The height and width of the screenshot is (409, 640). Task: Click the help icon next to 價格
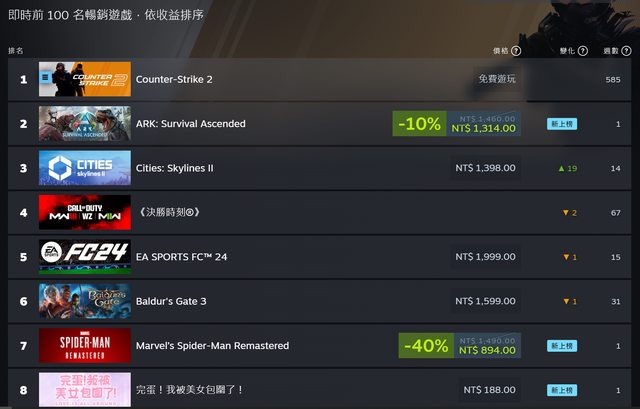click(516, 51)
